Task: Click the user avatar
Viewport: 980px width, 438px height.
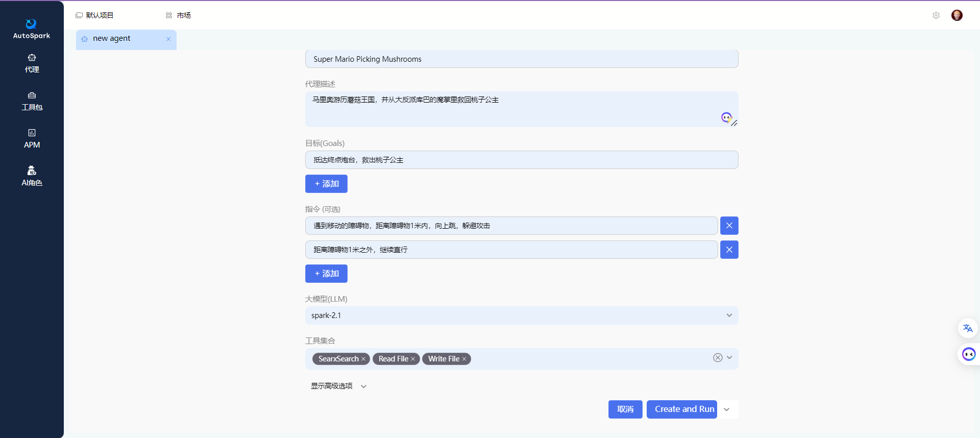Action: 957,15
